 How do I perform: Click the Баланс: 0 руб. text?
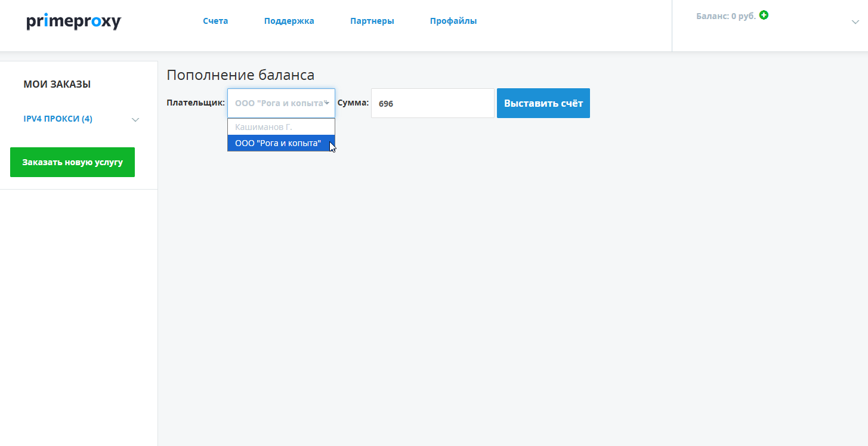click(x=726, y=16)
